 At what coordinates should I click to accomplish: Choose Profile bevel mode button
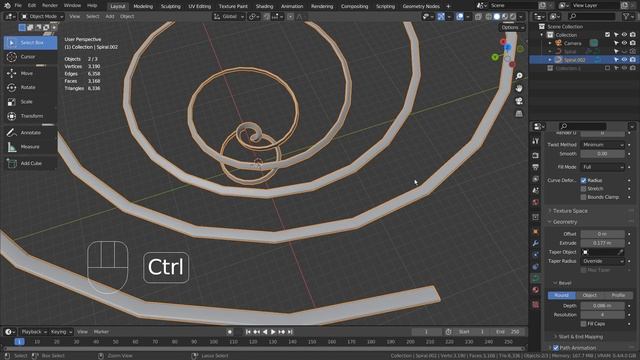(x=618, y=295)
